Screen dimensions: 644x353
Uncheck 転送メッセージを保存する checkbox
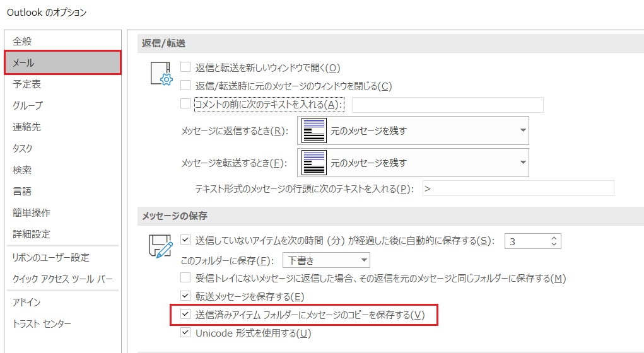[x=185, y=296]
